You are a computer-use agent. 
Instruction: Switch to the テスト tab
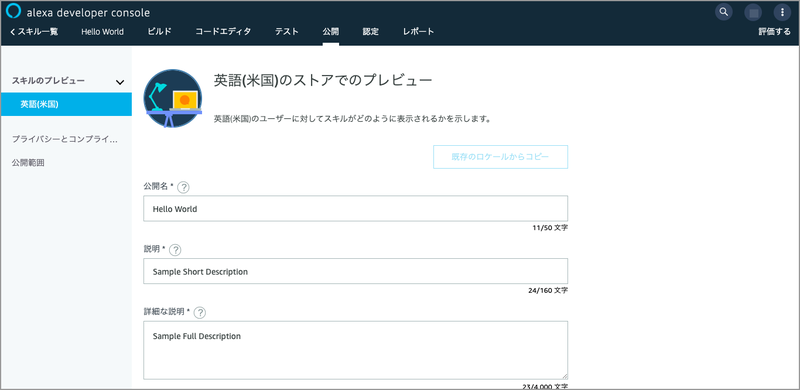(287, 32)
